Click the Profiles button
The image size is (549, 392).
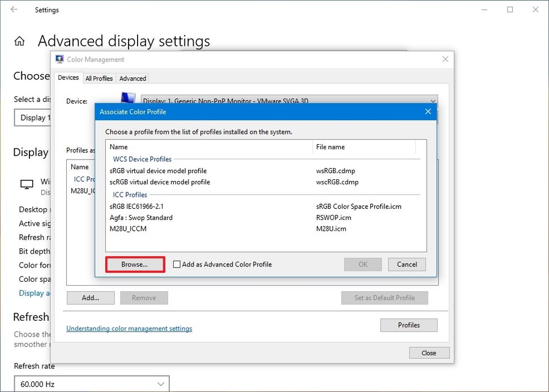click(x=409, y=325)
